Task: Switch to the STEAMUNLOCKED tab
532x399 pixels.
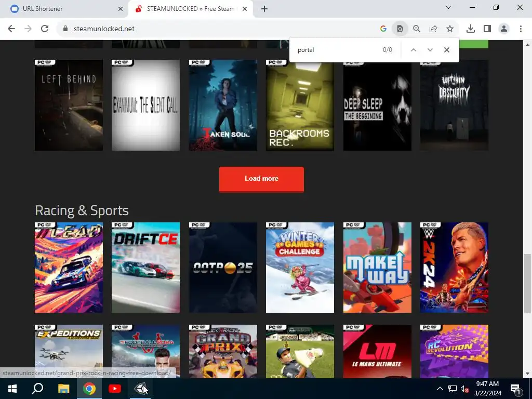Action: point(191,9)
